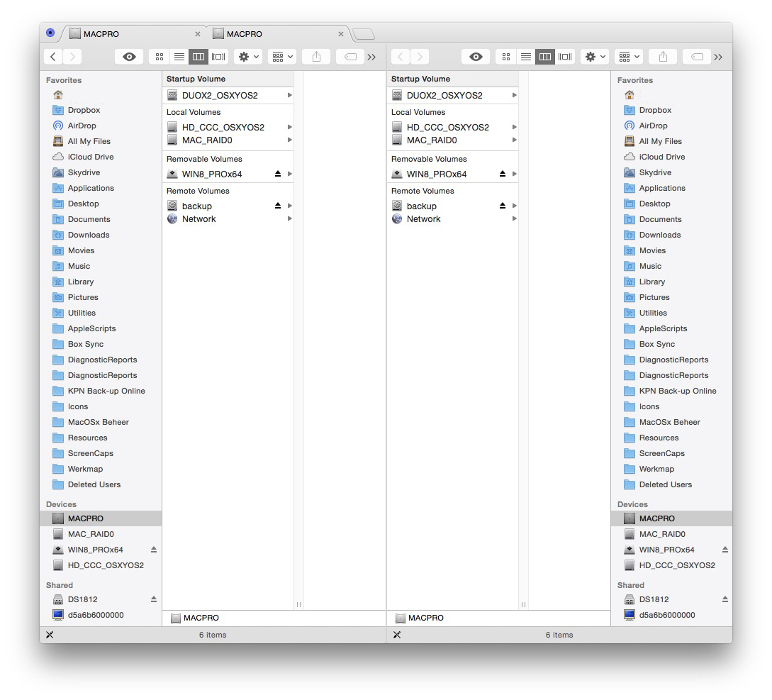Open AirDrop in left sidebar
This screenshot has height=700, width=772.
click(101, 126)
